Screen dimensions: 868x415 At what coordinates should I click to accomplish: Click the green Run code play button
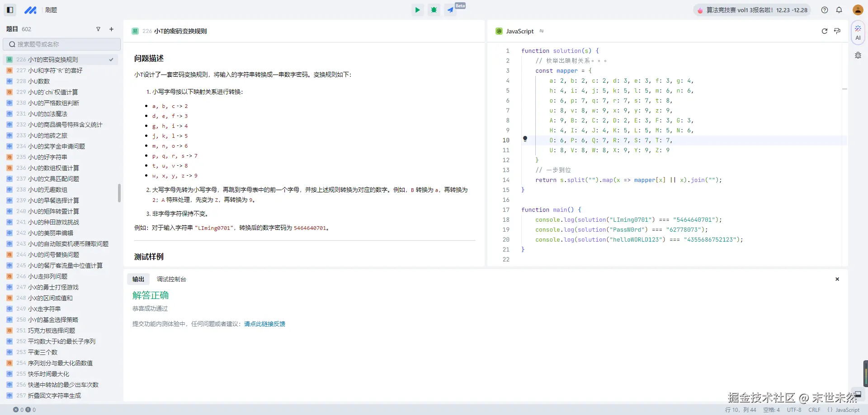point(417,10)
